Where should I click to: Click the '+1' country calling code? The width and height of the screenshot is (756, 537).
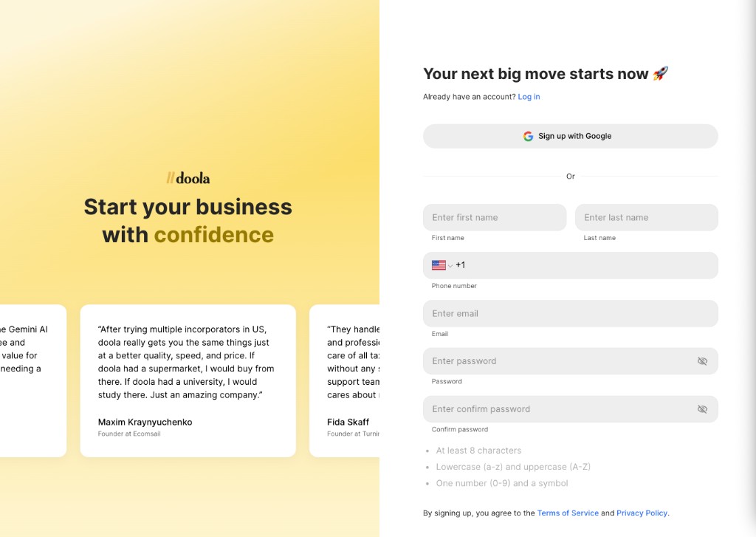(461, 265)
